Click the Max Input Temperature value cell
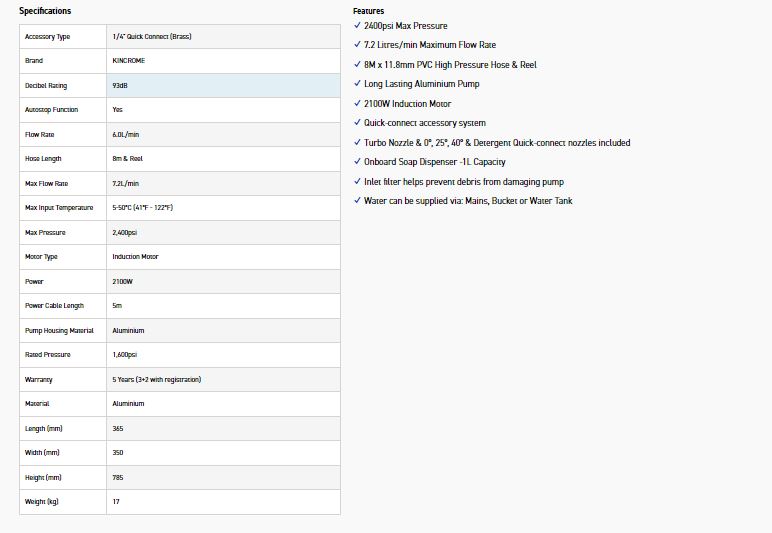This screenshot has width=772, height=533. tap(143, 208)
